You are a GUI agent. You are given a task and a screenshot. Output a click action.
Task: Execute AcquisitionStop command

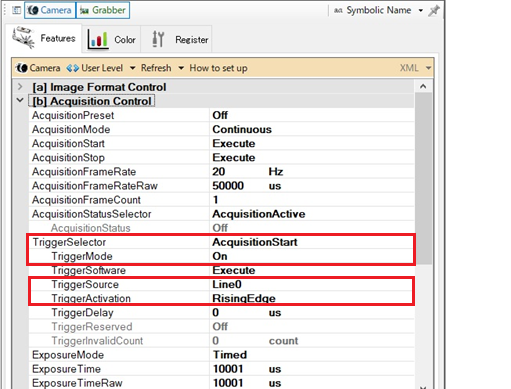pos(234,157)
